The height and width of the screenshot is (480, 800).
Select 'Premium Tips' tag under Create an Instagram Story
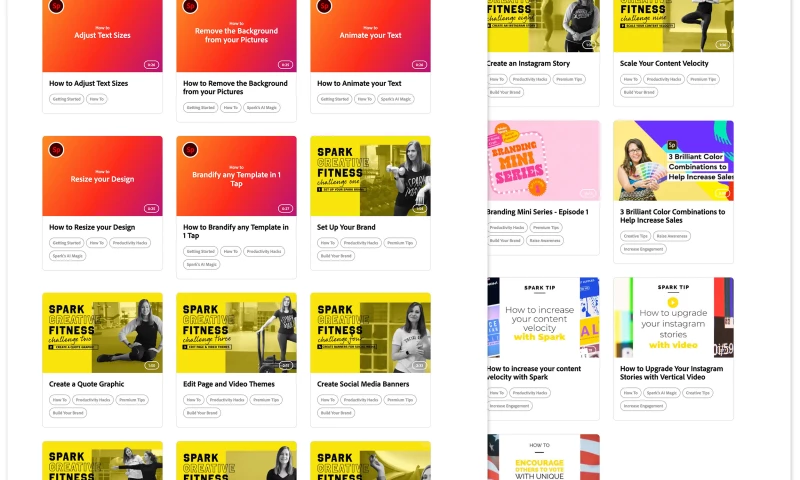[x=569, y=79]
